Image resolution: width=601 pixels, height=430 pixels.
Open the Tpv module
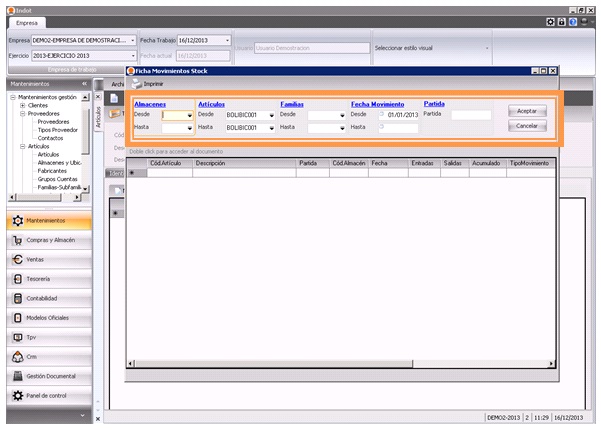pyautogui.click(x=32, y=337)
